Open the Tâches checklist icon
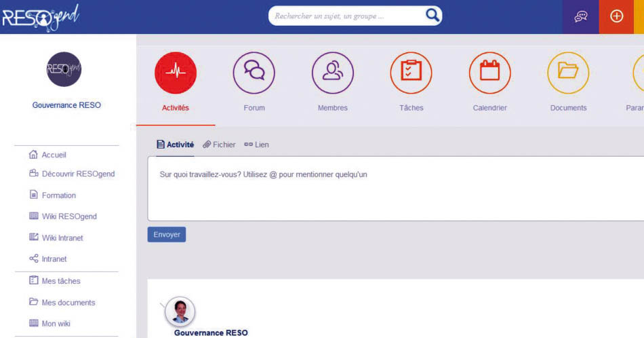The image size is (644, 338). [x=411, y=73]
